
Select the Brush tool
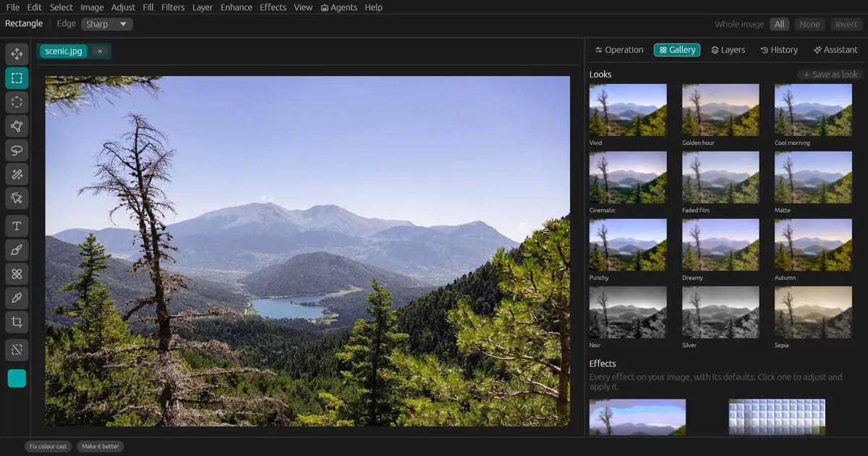[17, 250]
